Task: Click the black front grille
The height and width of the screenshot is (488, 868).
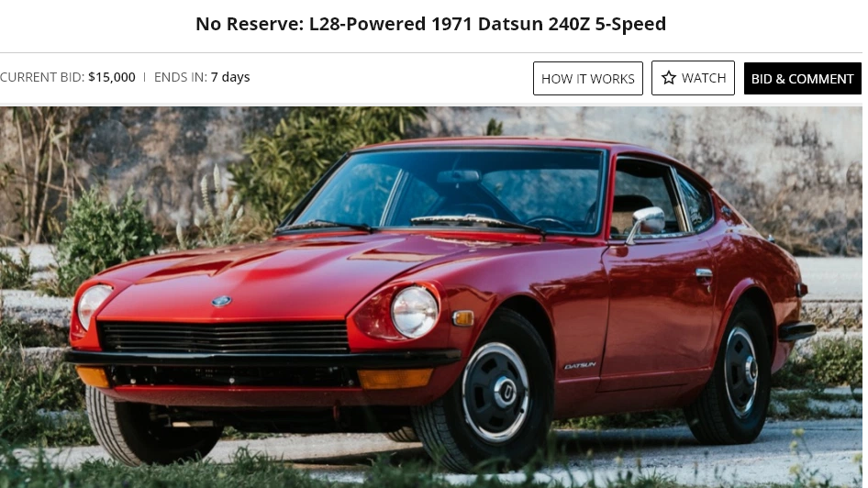Action: pyautogui.click(x=224, y=337)
